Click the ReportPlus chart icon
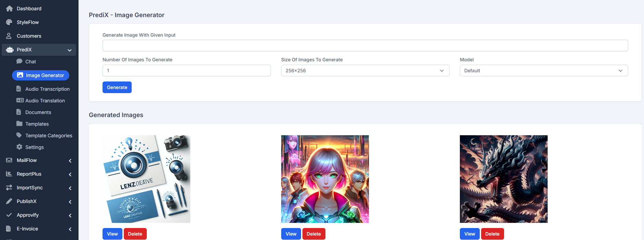644x240 pixels. 9,174
